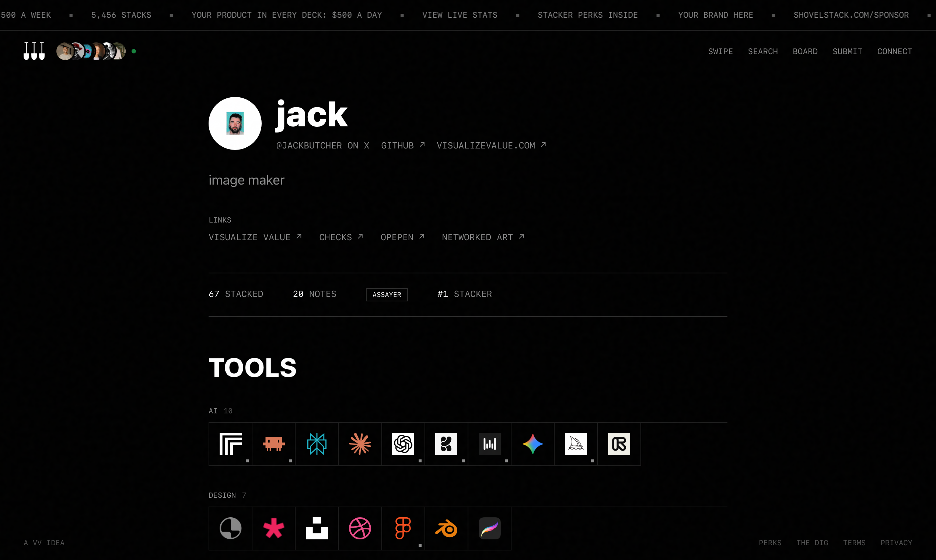Open the orange Blender icon
936x560 pixels.
tap(446, 528)
